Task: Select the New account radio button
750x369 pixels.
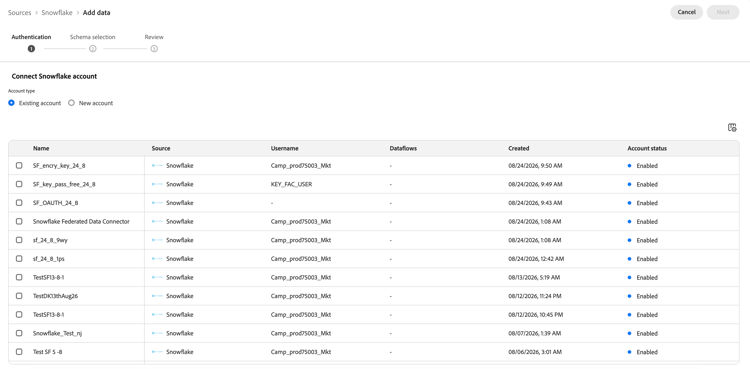Action: (x=71, y=103)
